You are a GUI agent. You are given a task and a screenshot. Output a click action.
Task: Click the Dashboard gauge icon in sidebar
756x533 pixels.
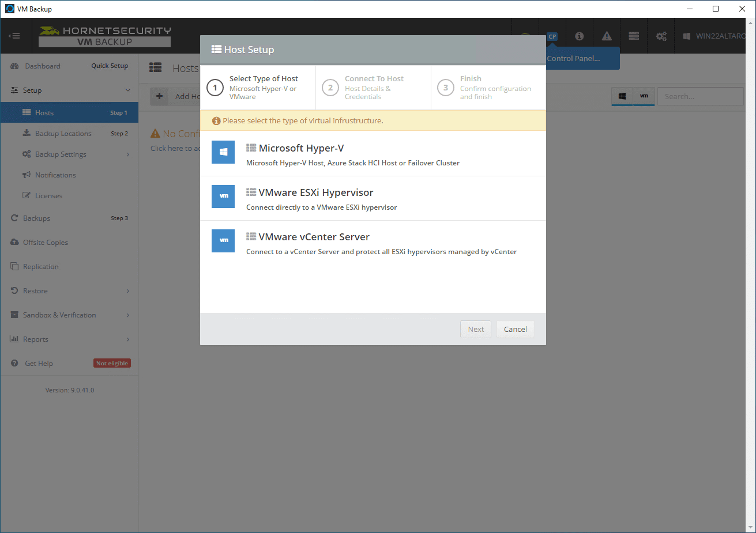14,66
